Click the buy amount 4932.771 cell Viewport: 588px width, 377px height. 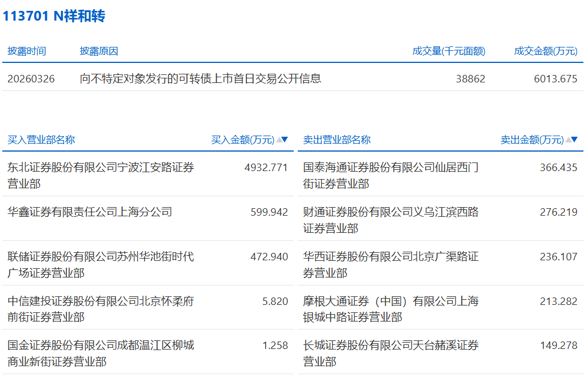266,167
